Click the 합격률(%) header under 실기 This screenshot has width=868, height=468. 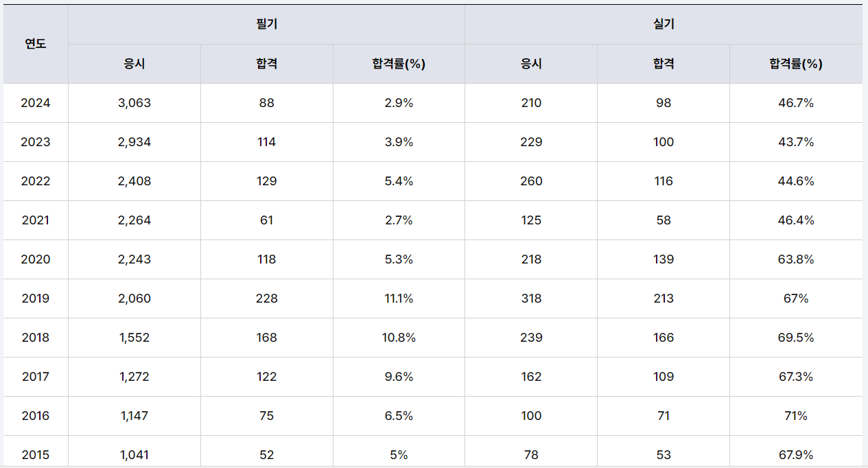click(x=795, y=64)
